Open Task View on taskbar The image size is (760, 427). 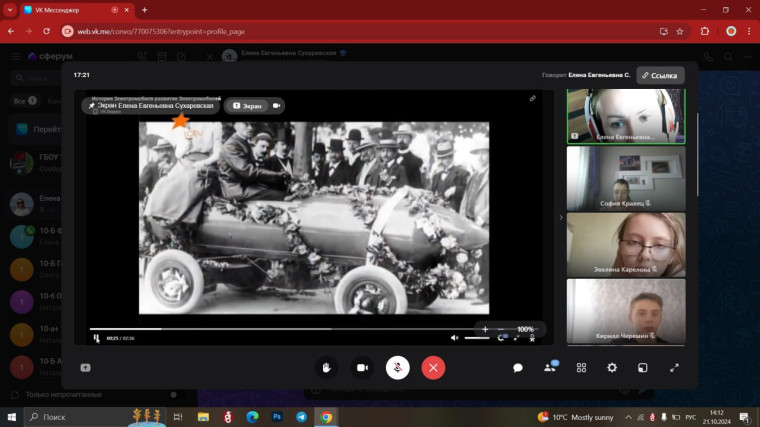178,417
